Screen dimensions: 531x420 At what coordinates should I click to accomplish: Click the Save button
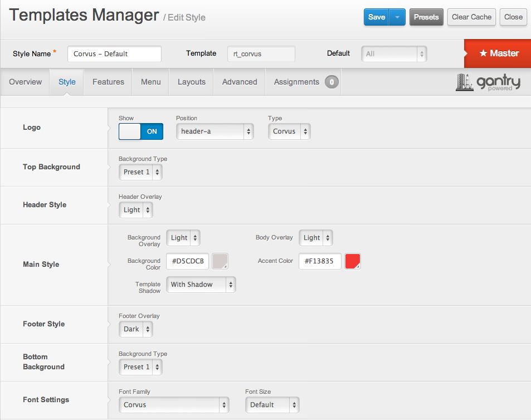click(377, 17)
